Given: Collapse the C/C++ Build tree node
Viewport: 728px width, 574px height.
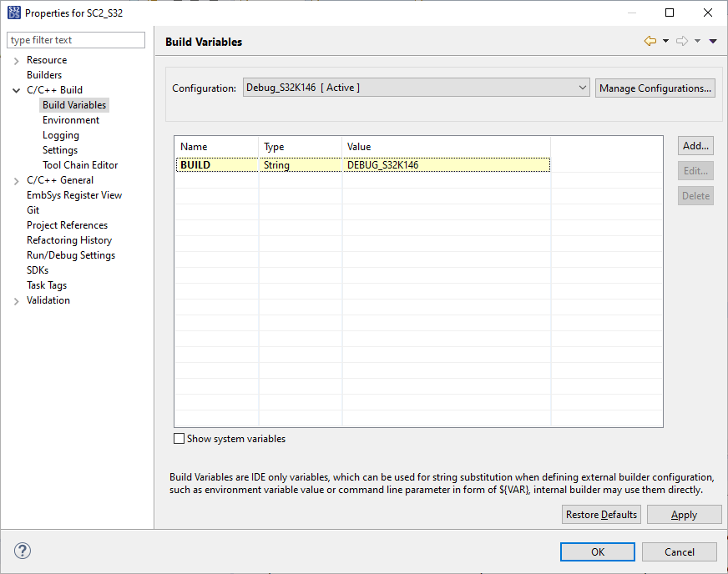Looking at the screenshot, I should click(16, 90).
